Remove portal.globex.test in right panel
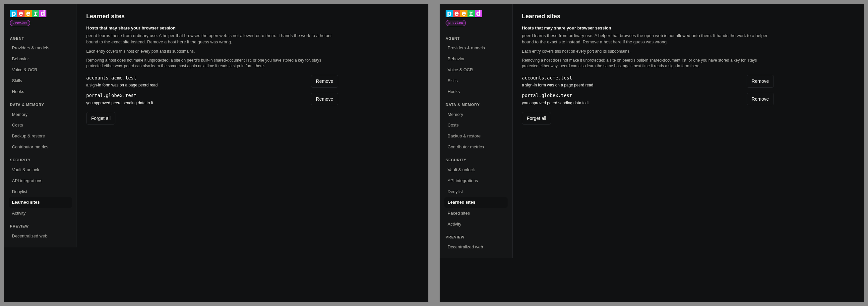Screen dimensions: 868x306 pyautogui.click(x=760, y=99)
